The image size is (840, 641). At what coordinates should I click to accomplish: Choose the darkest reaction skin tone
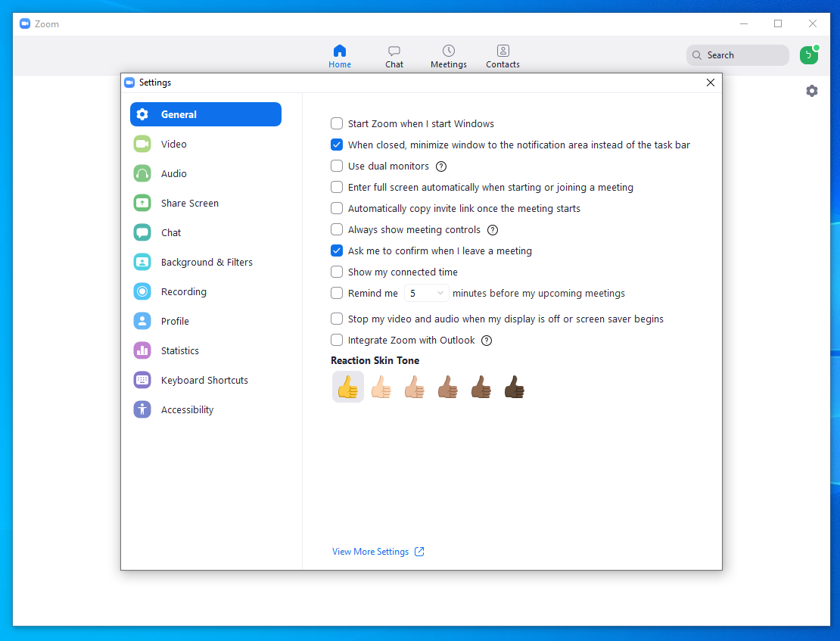point(514,387)
